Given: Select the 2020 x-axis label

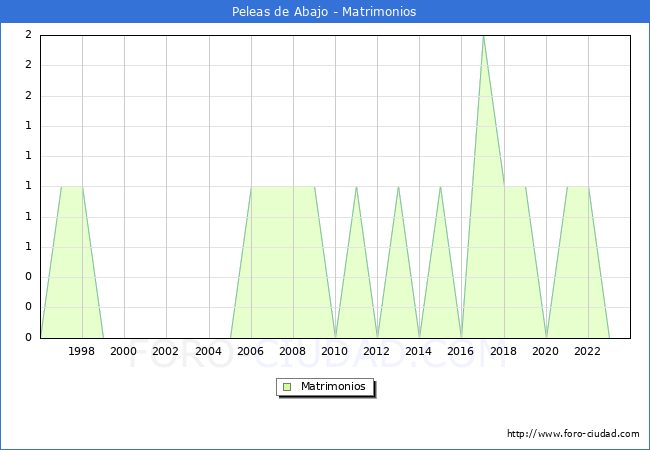Looking at the screenshot, I should pyautogui.click(x=546, y=351).
